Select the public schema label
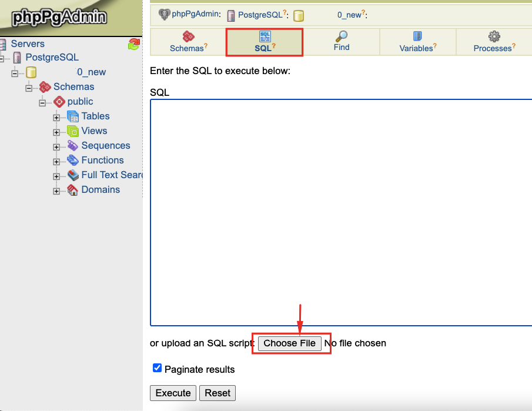Image resolution: width=532 pixels, height=411 pixels. click(x=81, y=102)
